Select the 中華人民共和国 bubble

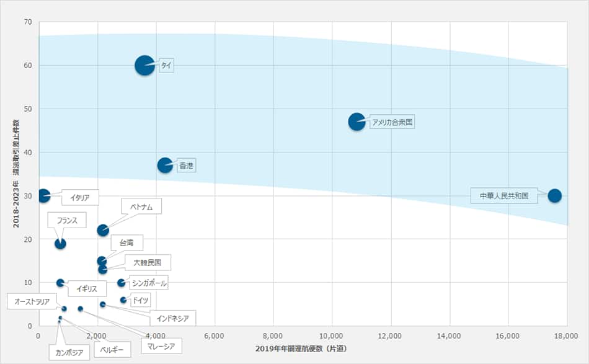coord(555,195)
